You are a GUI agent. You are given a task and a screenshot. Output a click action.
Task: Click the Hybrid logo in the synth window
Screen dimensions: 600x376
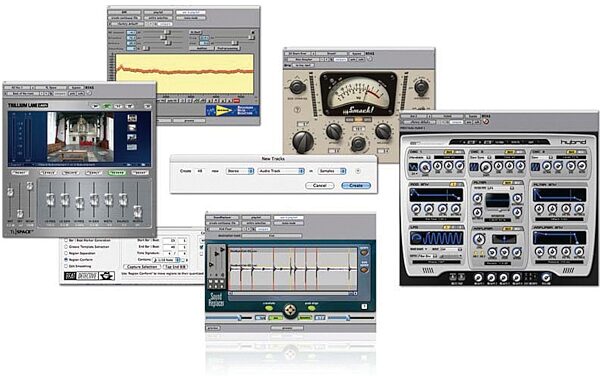click(573, 142)
